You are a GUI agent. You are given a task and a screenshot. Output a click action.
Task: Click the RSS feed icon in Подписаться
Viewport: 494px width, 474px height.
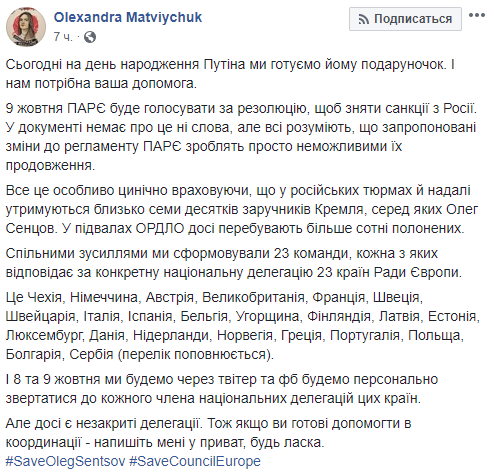[363, 19]
